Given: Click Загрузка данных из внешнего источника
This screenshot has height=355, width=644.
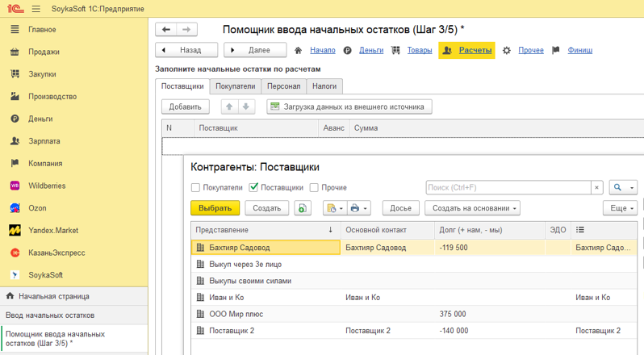Looking at the screenshot, I should (349, 106).
